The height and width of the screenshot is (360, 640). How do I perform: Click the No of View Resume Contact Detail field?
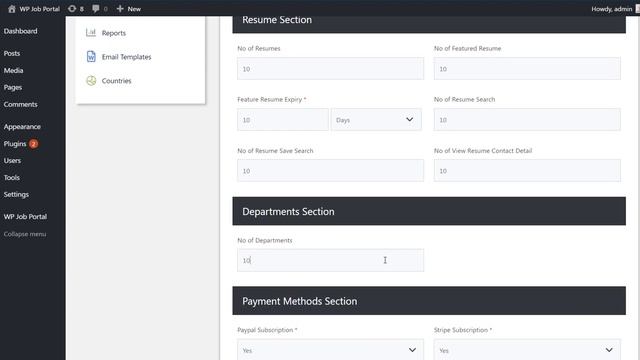pos(527,171)
